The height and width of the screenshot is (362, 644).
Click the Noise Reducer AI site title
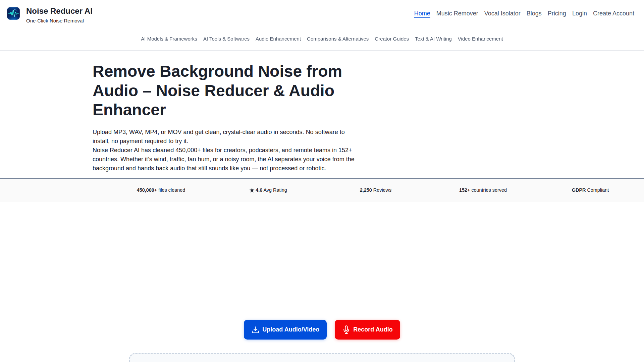click(59, 11)
